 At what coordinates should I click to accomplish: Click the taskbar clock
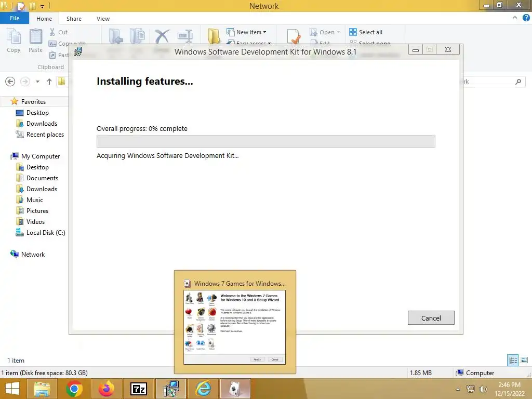[x=509, y=389]
